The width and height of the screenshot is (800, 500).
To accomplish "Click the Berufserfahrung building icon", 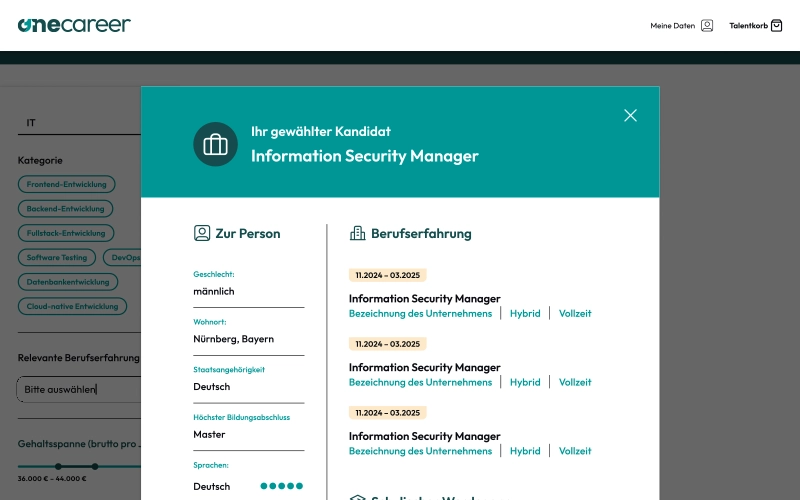I will [357, 233].
